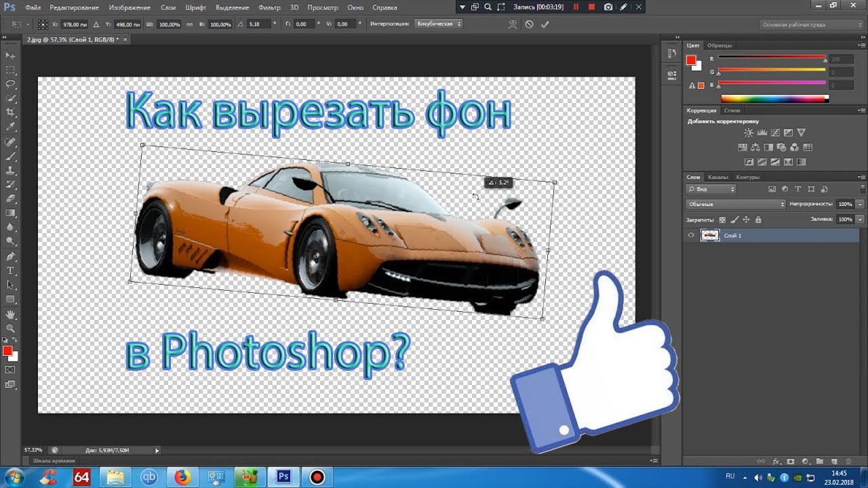
Task: Open Основная рабочая среда workspace dropdown
Action: click(811, 24)
